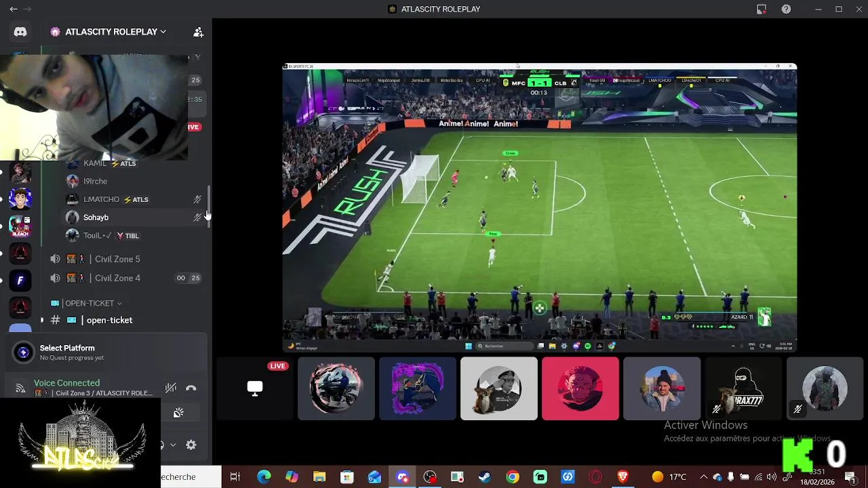Open the Voice Connected status details
Image resolution: width=868 pixels, height=488 pixels.
click(66, 383)
